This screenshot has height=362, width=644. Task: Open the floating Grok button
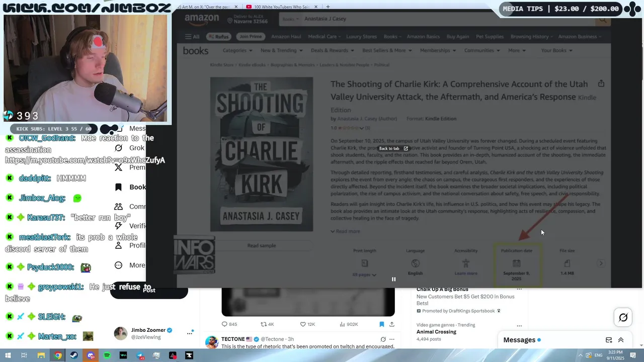click(623, 317)
